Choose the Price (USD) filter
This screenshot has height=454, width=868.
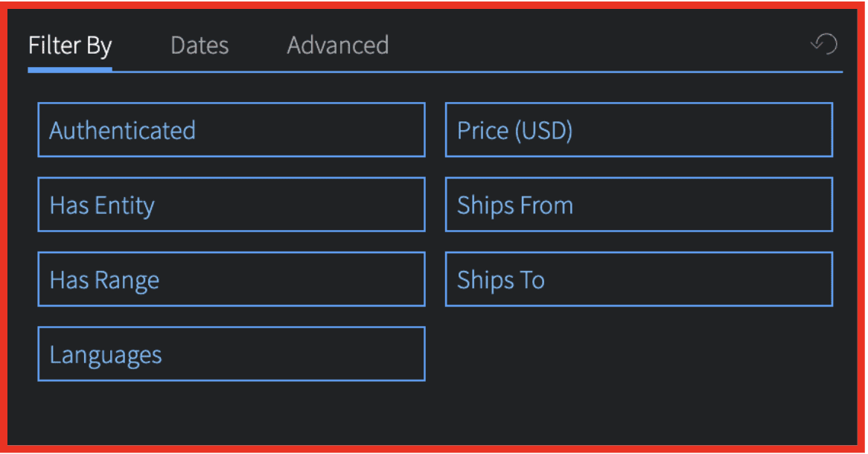639,130
